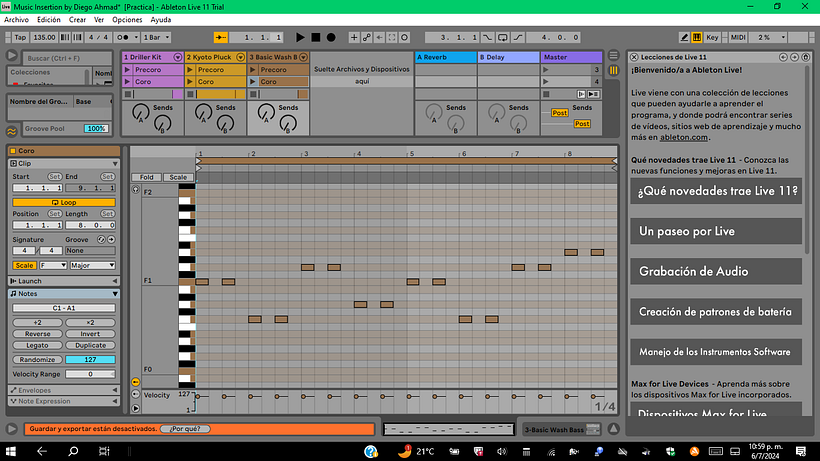This screenshot has width=820, height=461.
Task: Click the Fold button in piano roll
Action: coord(146,177)
